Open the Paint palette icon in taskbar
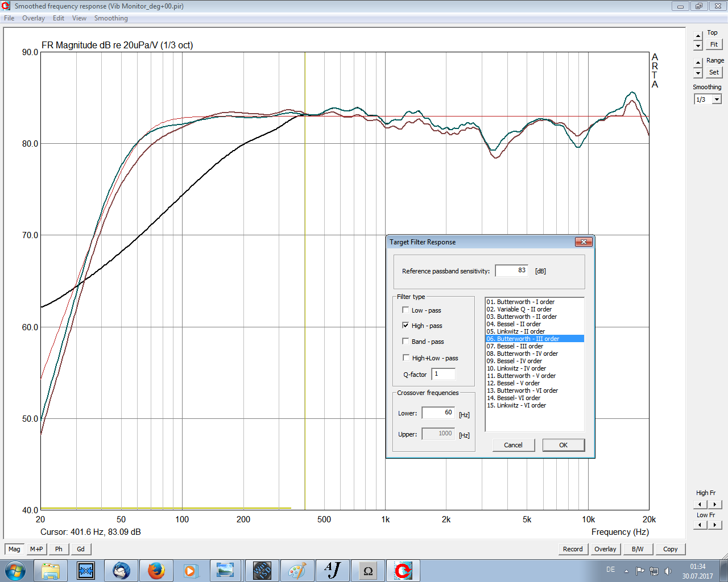Image resolution: width=728 pixels, height=582 pixels. 297,571
